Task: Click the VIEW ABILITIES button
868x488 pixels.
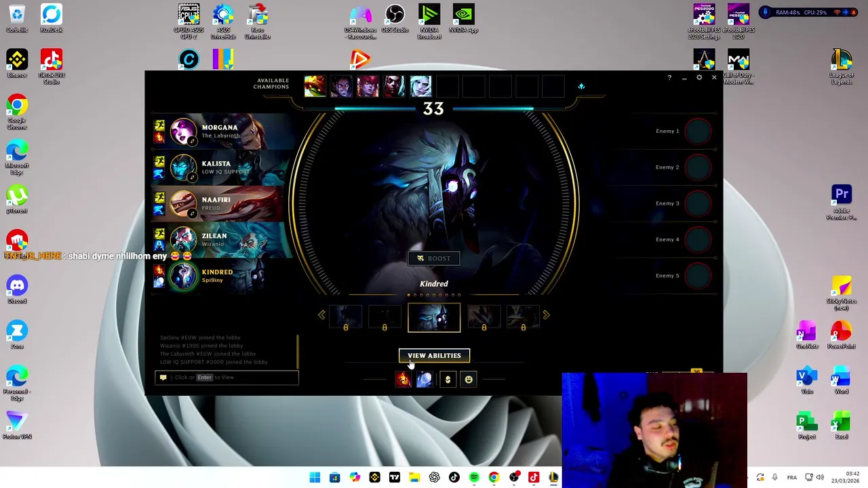Action: pyautogui.click(x=434, y=355)
